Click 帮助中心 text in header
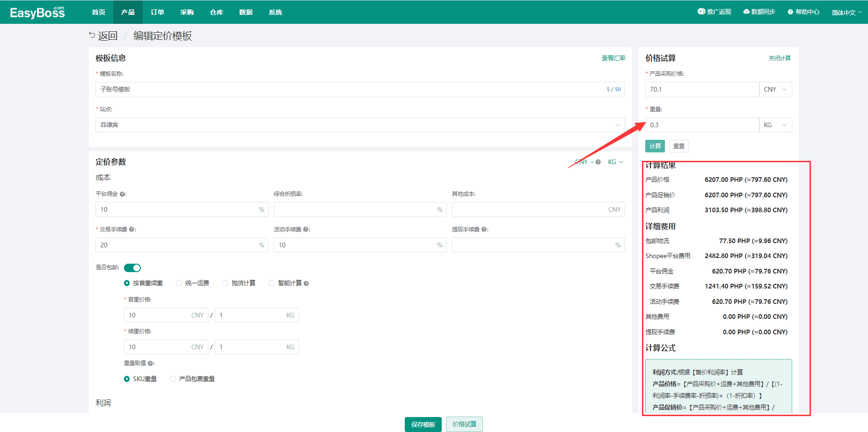This screenshot has width=868, height=432. pos(807,12)
